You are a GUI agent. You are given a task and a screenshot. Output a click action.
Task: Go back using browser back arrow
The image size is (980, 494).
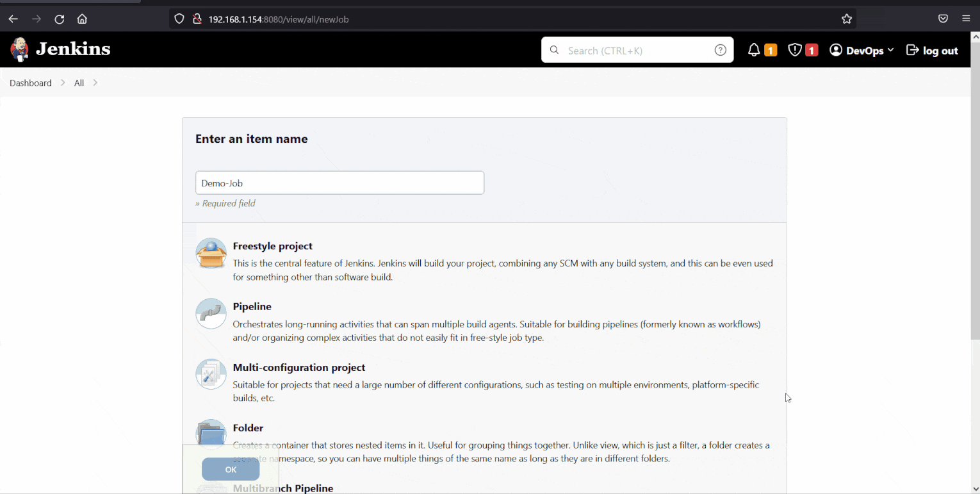coord(13,19)
